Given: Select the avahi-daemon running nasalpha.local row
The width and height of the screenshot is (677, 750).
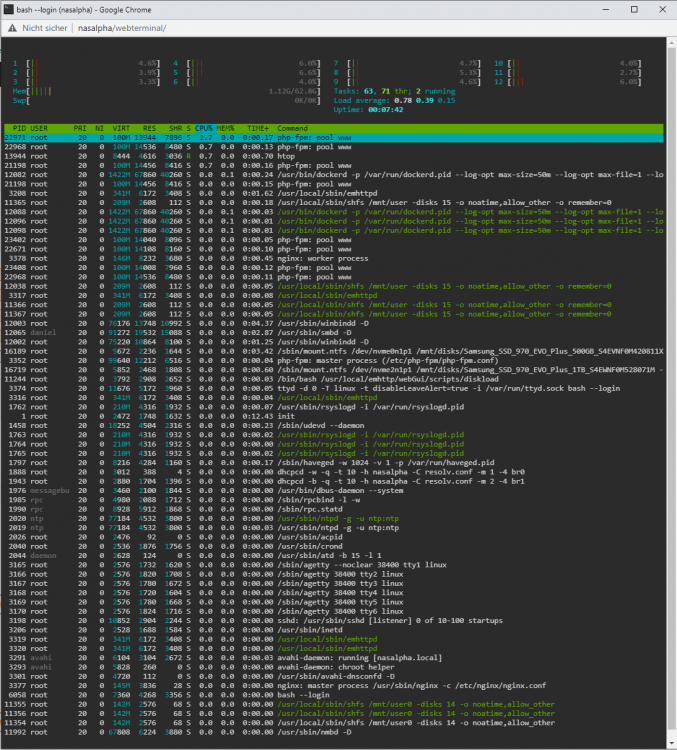Looking at the screenshot, I should 333,658.
